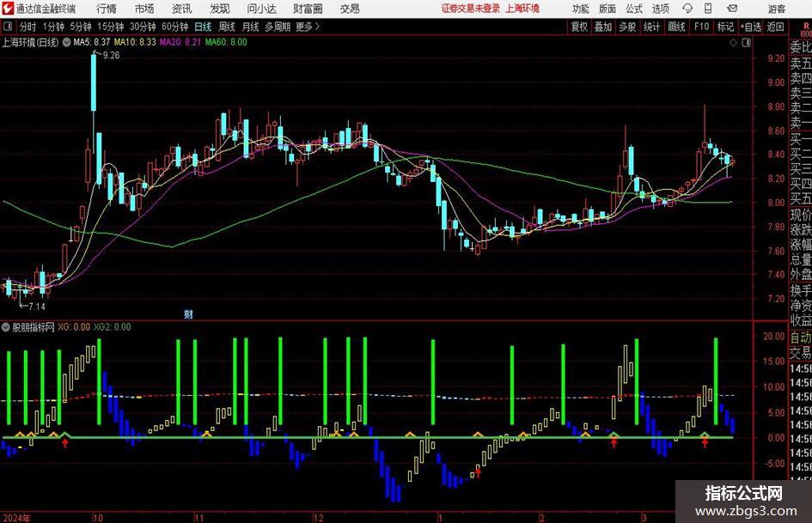Screen dimensions: 812x523
Task: Open the mail envelope icon
Action: 732,9
